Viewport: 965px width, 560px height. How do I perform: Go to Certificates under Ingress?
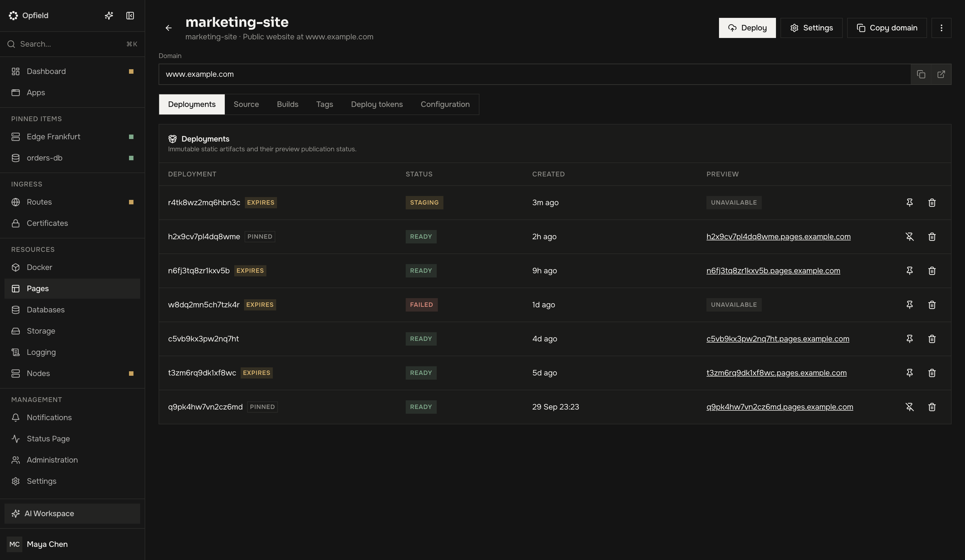tap(72, 223)
